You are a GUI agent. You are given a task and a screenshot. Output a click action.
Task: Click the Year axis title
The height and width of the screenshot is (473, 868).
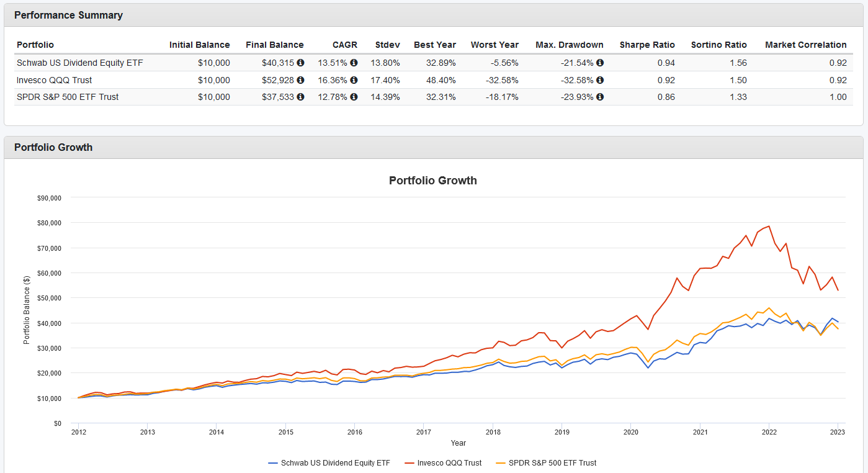(459, 443)
